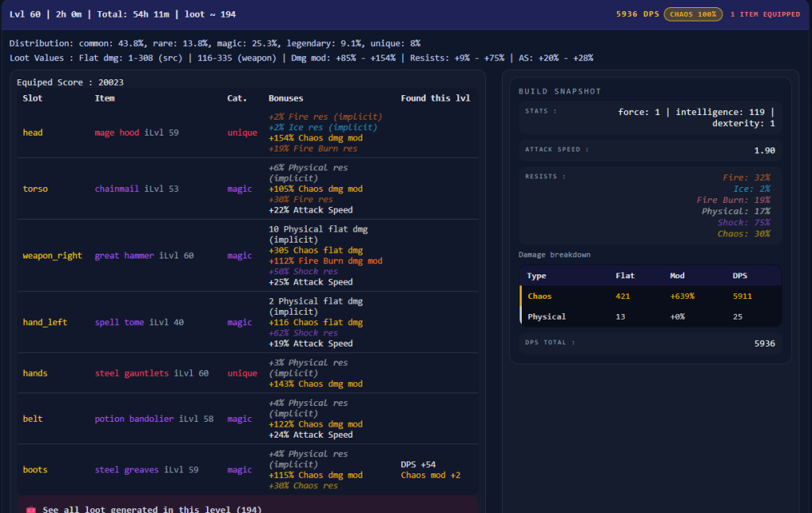The image size is (812, 513).
Task: Expand 'See all loot generated in this level'
Action: tap(151, 509)
